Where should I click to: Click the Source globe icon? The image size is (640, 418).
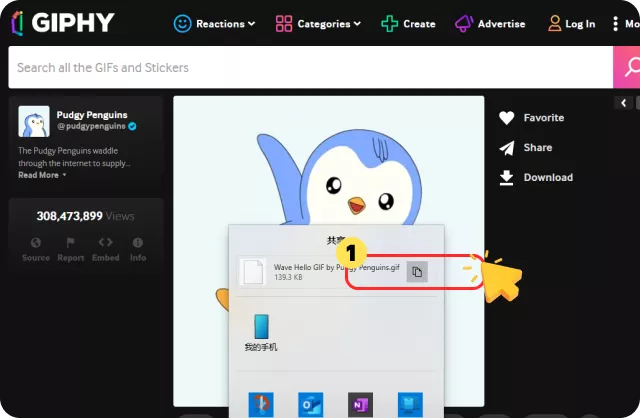point(36,242)
